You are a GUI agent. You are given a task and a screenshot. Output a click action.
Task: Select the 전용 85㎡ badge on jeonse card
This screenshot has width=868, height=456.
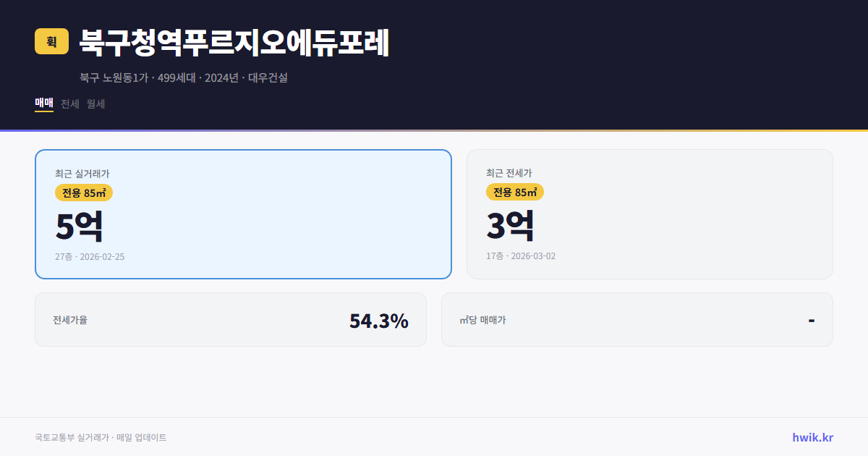(x=516, y=193)
